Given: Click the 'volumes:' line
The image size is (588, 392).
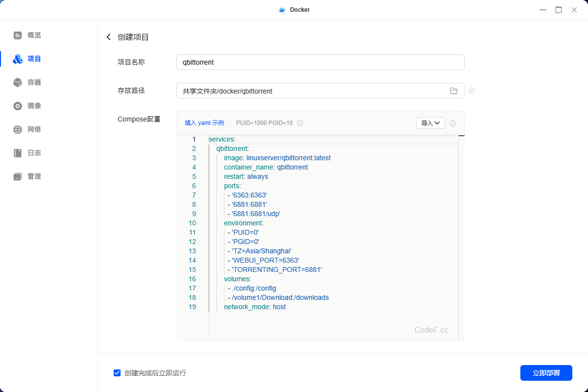Looking at the screenshot, I should coord(238,279).
